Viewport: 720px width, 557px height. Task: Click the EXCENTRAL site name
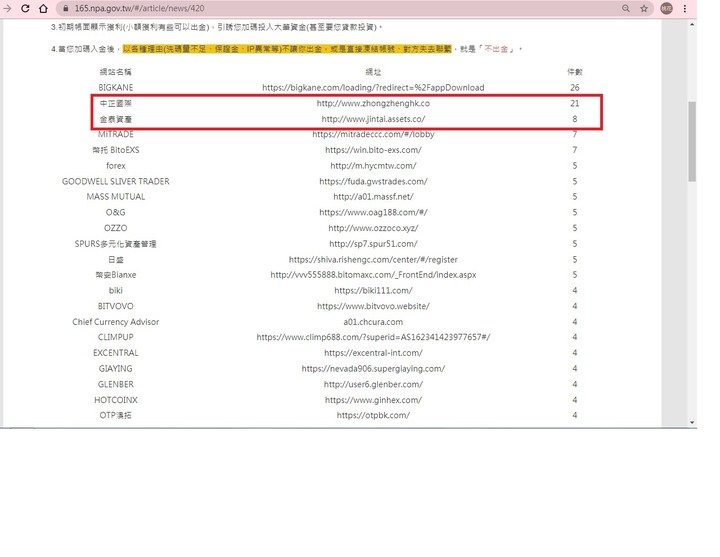(116, 353)
